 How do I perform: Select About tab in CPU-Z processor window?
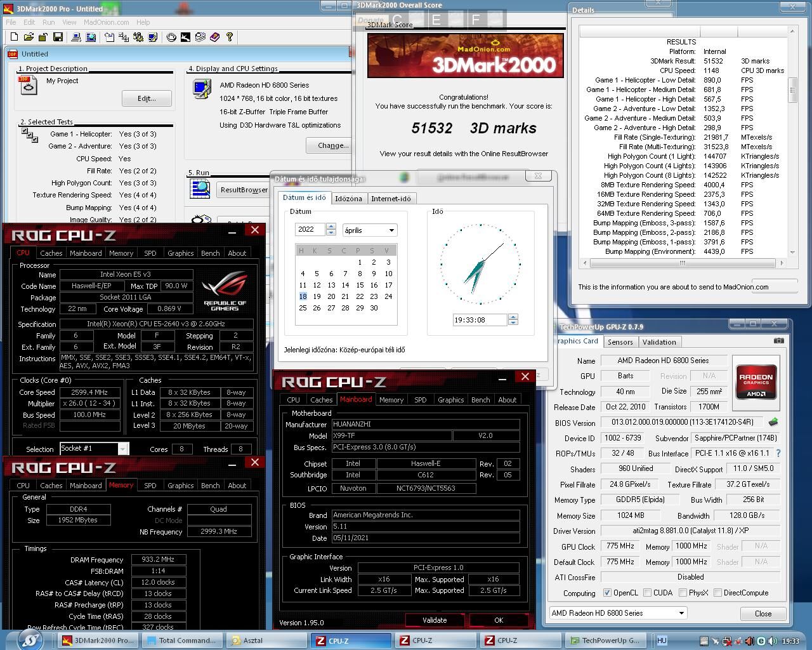point(237,253)
